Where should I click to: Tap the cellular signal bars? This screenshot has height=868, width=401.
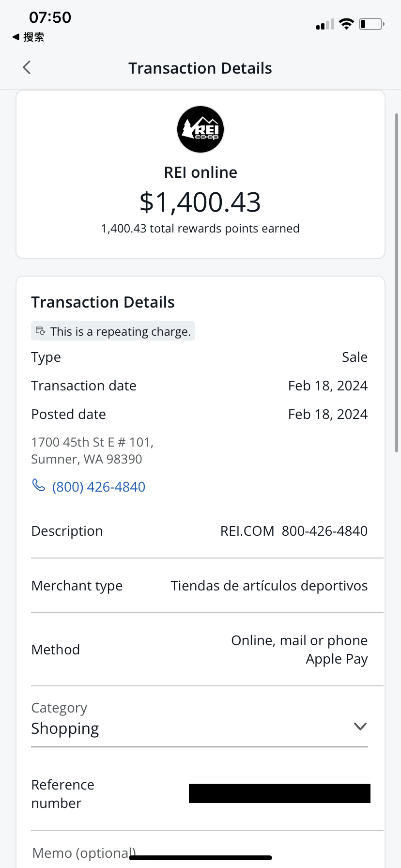pyautogui.click(x=325, y=24)
